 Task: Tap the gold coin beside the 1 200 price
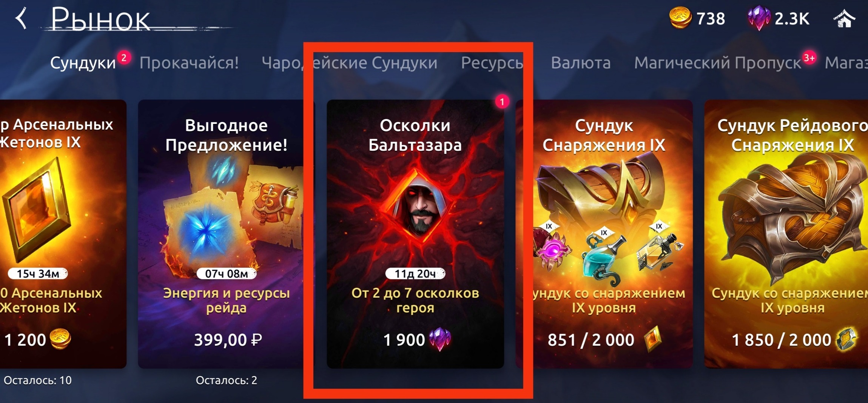60,339
